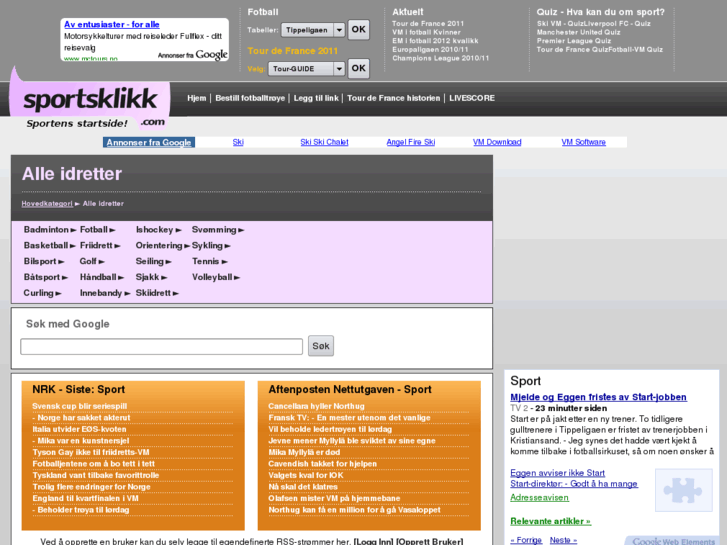
Task: Go to Neste in Sport widget
Action: point(563,540)
